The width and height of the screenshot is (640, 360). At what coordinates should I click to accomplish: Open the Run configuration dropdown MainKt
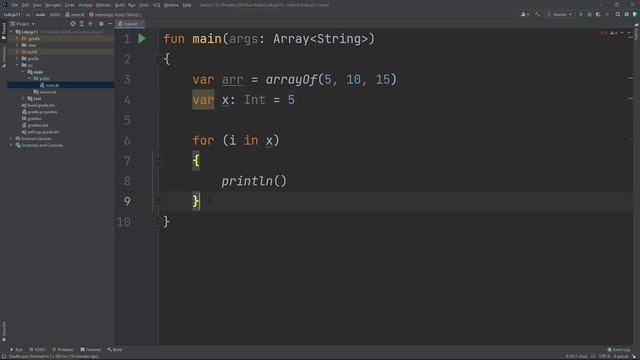pyautogui.click(x=560, y=14)
